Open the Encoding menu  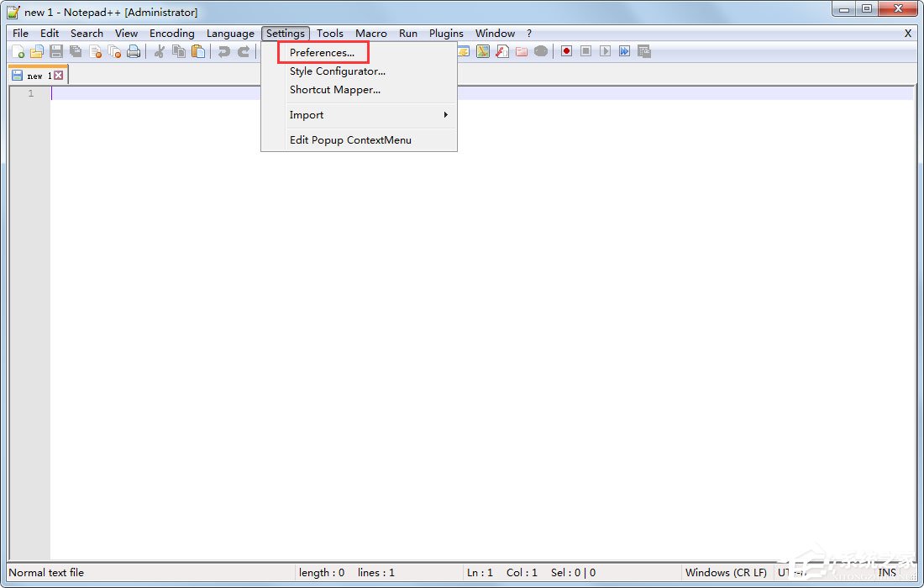click(x=171, y=33)
